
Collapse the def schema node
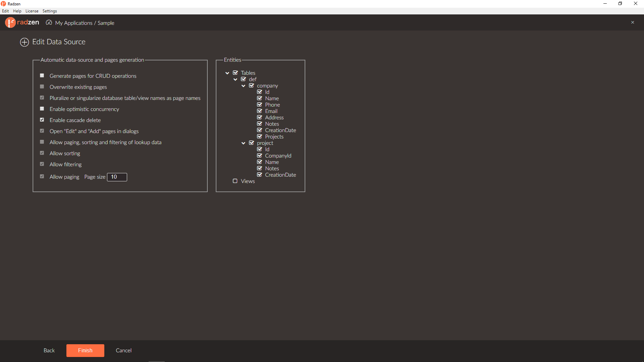coord(235,79)
